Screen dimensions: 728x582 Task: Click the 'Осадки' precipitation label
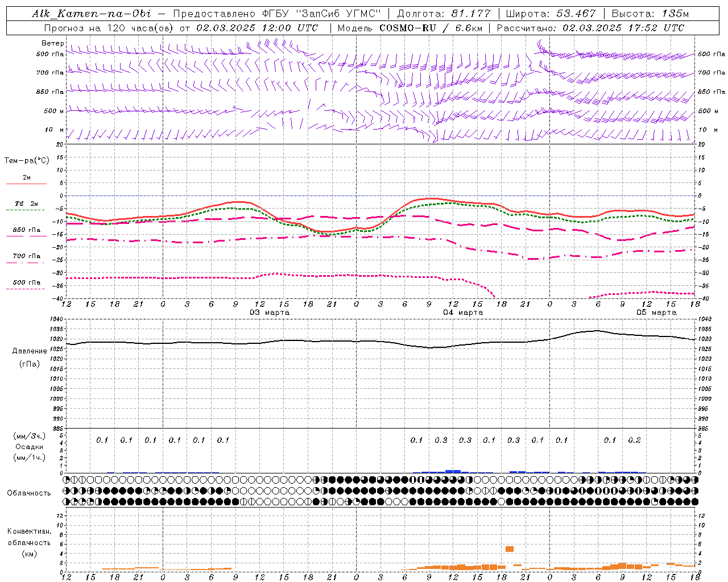coord(30,447)
